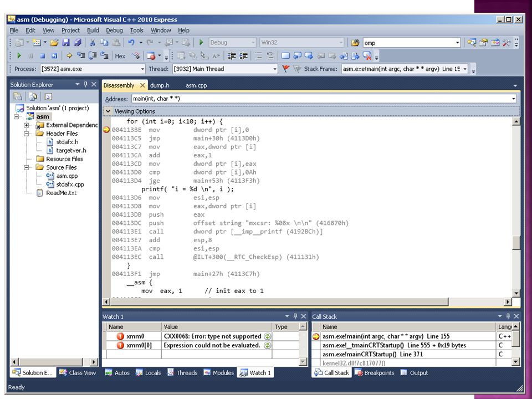Refresh the xmm0[0] watch value
This screenshot has height=399, width=532.
pos(268,345)
